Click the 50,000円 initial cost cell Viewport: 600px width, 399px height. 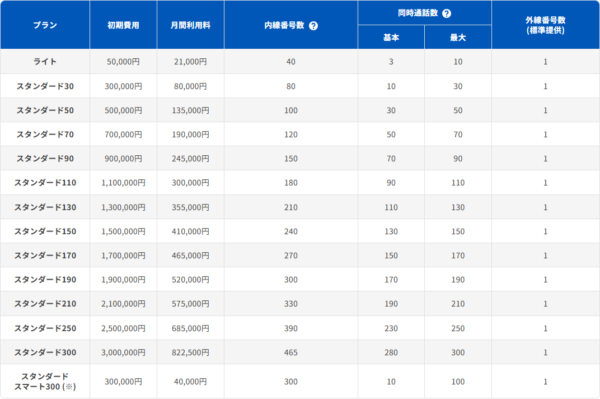click(123, 62)
